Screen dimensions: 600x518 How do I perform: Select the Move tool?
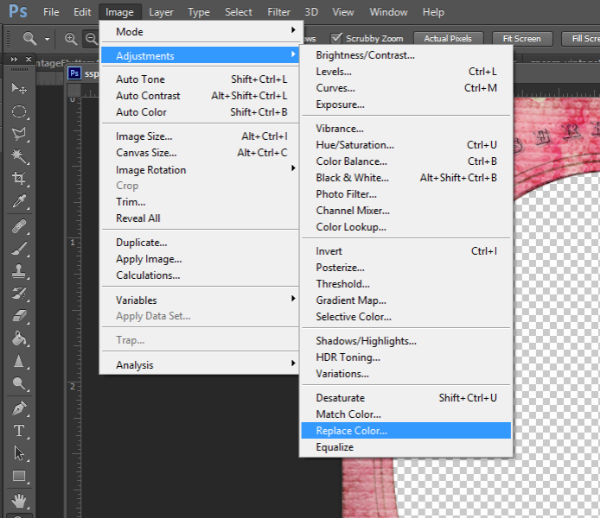click(x=19, y=89)
